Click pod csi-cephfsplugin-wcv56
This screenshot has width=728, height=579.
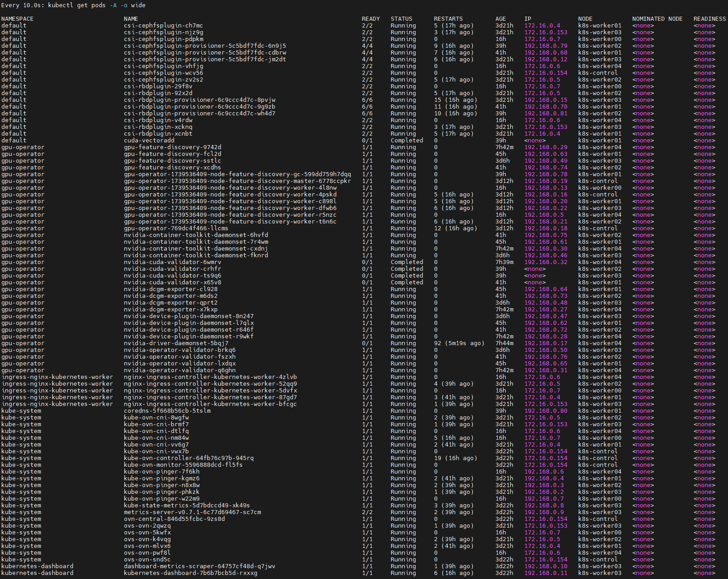click(163, 73)
